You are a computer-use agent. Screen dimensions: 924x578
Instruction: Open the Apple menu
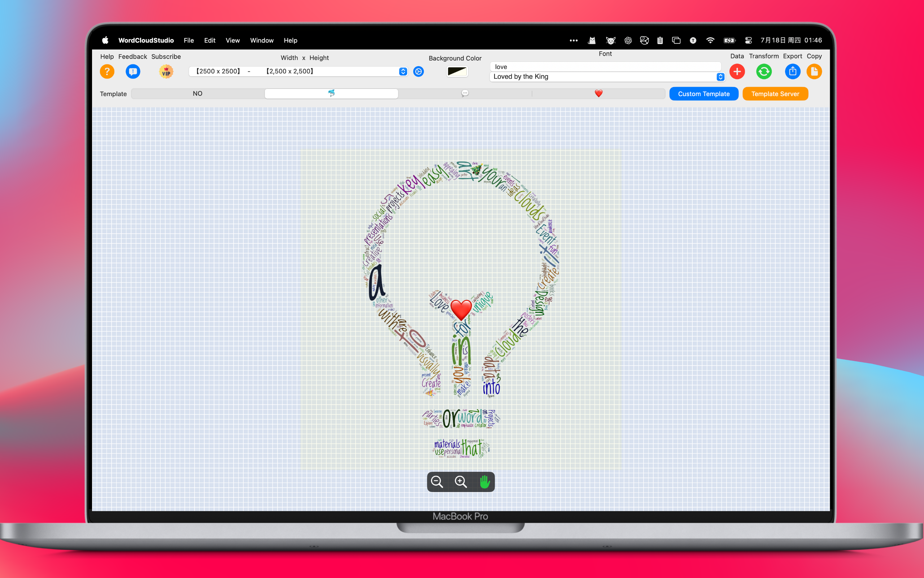point(105,40)
